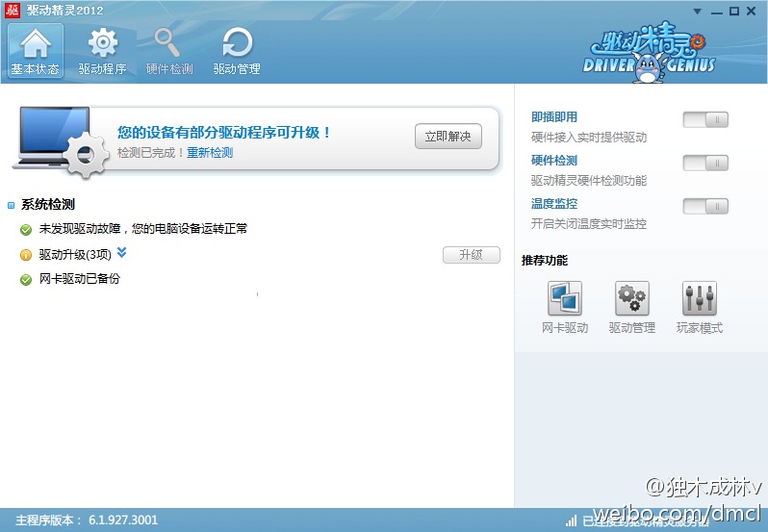
Task: Minimize the 驱动精灵2012 window
Action: (x=717, y=12)
